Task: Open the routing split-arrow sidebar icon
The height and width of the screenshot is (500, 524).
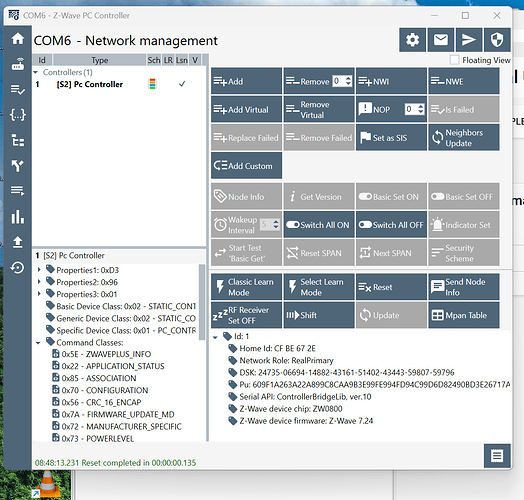Action: (x=18, y=165)
